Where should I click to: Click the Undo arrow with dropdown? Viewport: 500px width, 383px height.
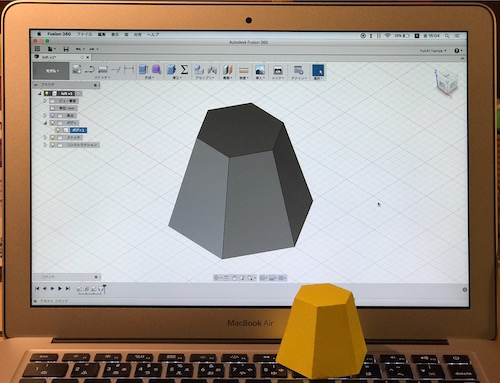(x=80, y=49)
